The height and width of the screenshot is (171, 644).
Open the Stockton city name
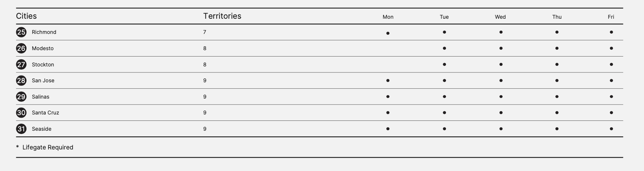tap(43, 65)
